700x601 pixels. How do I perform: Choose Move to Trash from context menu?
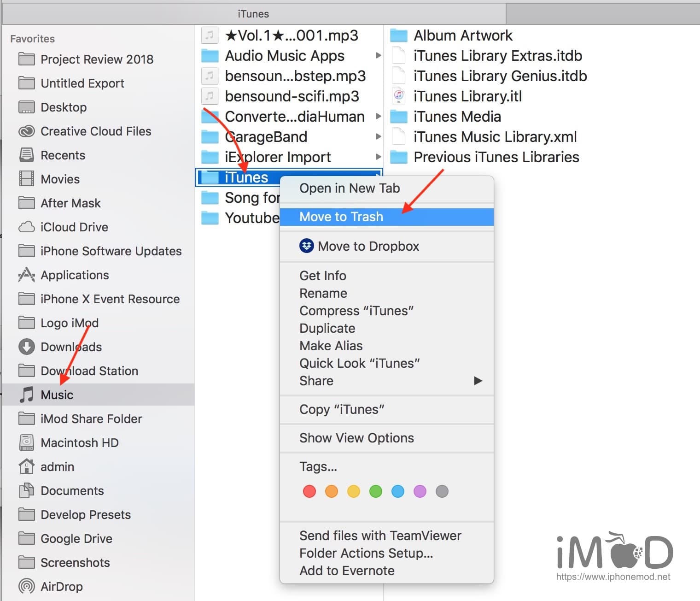(341, 217)
